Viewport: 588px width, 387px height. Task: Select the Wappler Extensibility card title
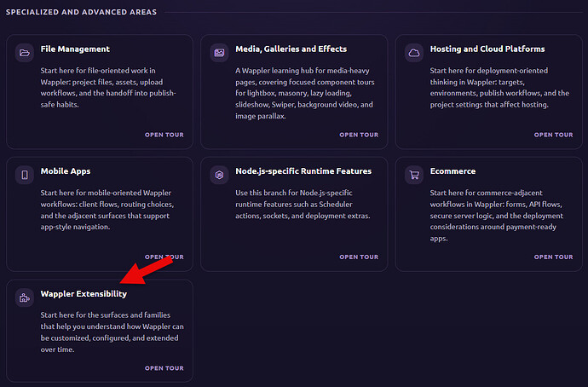tap(84, 294)
